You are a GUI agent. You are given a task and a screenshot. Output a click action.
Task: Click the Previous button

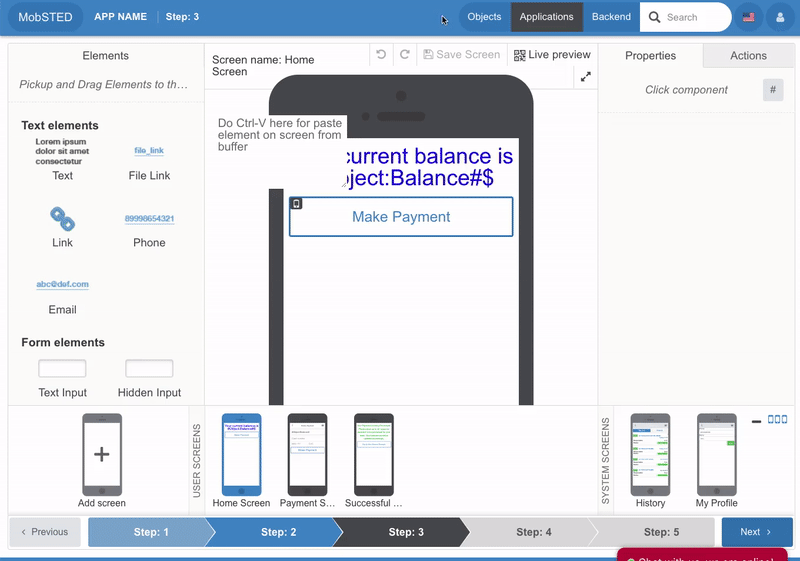click(x=45, y=532)
